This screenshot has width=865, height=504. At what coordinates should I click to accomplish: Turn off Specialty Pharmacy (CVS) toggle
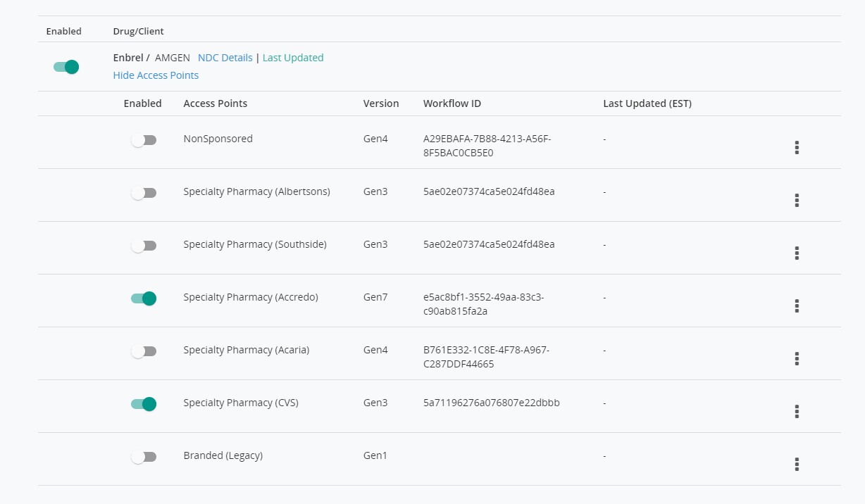(x=144, y=404)
